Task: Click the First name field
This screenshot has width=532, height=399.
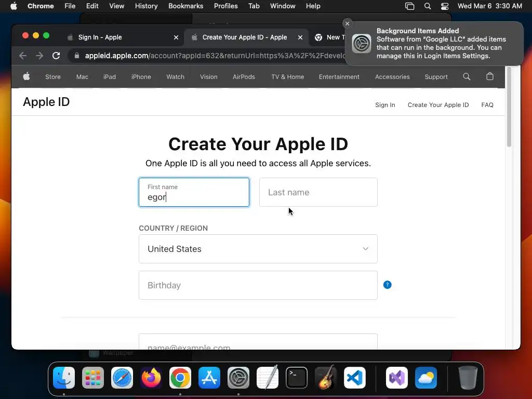Action: point(194,192)
